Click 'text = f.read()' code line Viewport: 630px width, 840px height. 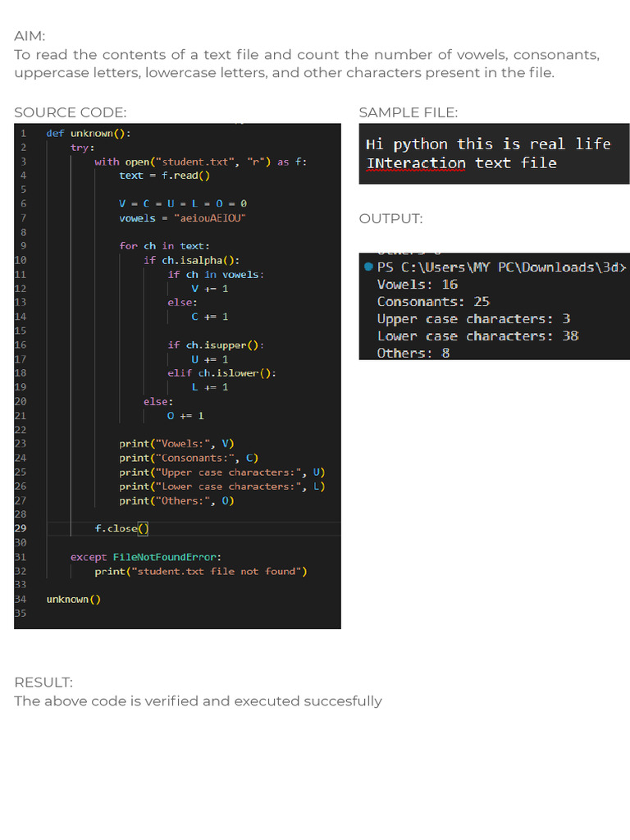pos(164,176)
